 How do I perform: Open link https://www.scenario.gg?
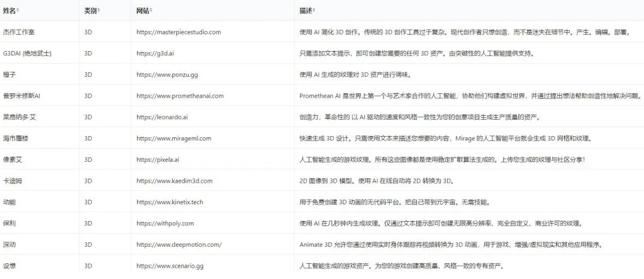pos(170,266)
